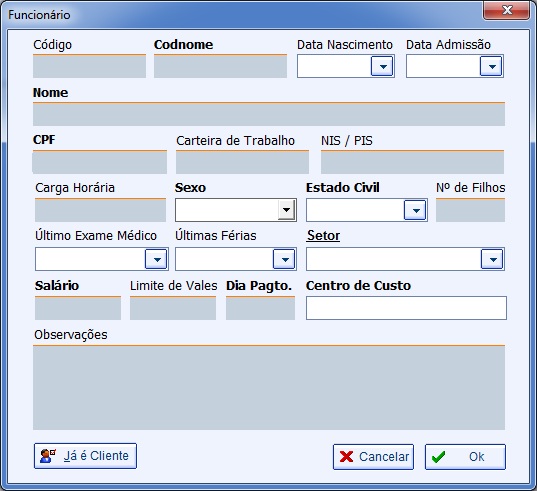Select the Codnome input field
The height and width of the screenshot is (491, 537).
220,66
